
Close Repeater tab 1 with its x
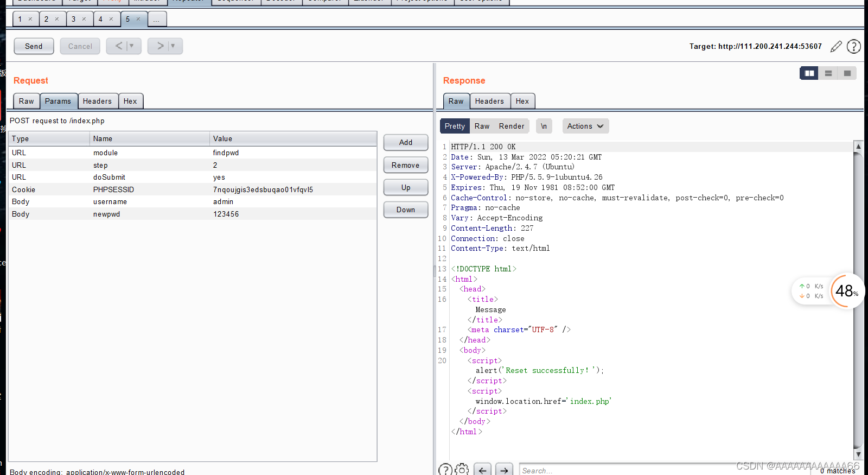(30, 19)
